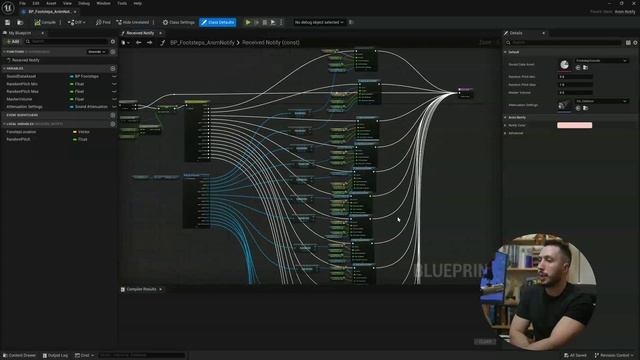Click the Notify Color swatch
Viewport: 640px width, 360px height.
coord(574,125)
